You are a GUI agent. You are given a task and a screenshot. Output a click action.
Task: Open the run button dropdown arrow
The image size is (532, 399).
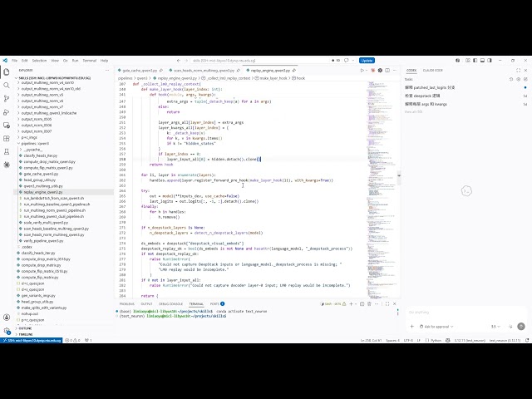point(367,70)
